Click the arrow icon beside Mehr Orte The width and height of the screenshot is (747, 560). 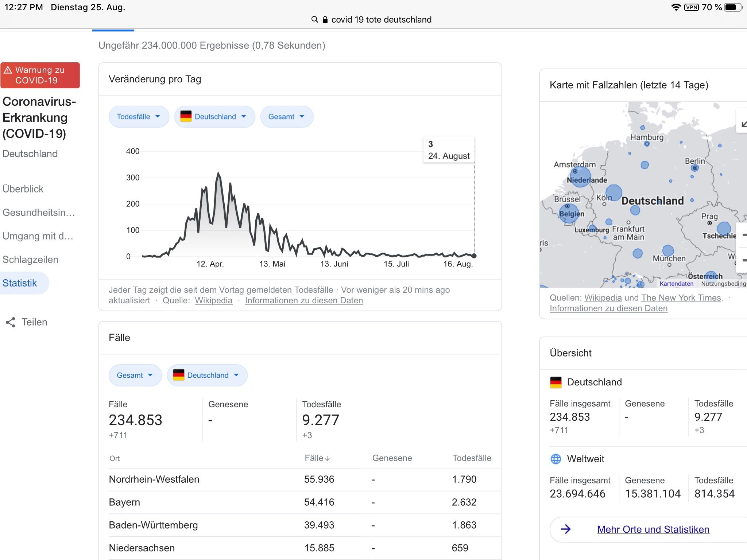pyautogui.click(x=565, y=529)
